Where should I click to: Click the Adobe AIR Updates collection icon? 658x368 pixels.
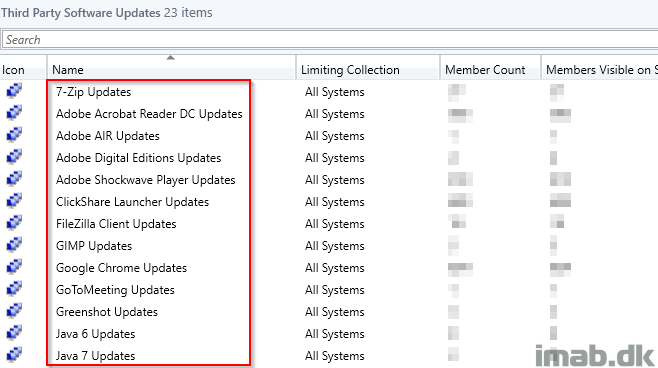click(x=14, y=135)
